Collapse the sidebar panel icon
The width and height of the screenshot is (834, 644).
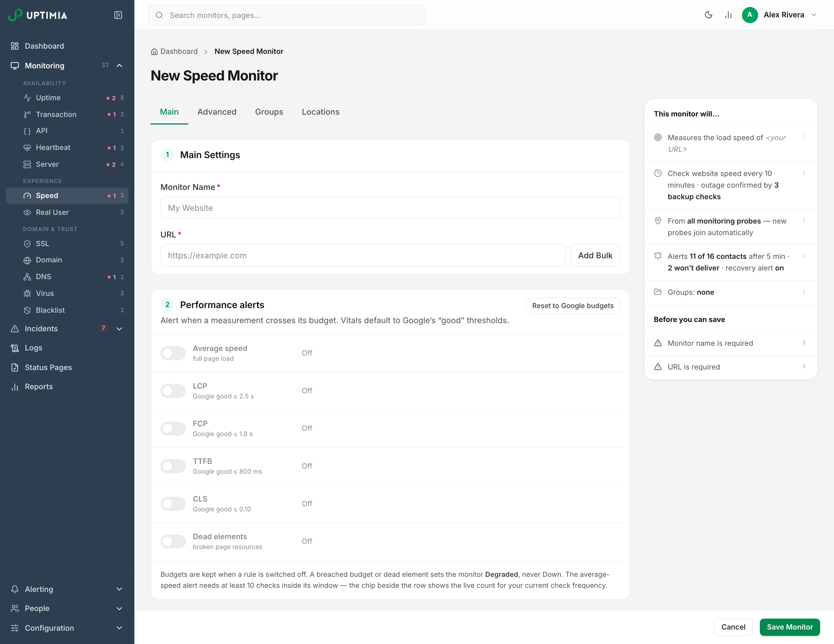118,15
